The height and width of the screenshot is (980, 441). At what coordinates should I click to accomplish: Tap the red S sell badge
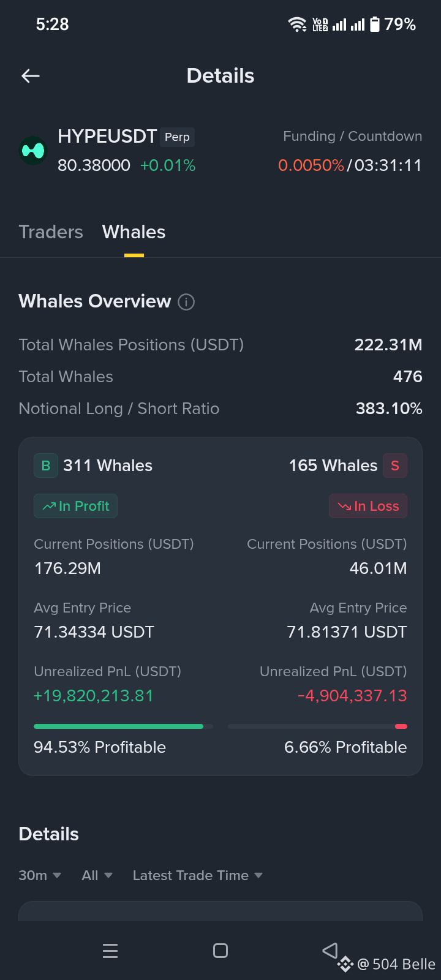click(x=395, y=466)
